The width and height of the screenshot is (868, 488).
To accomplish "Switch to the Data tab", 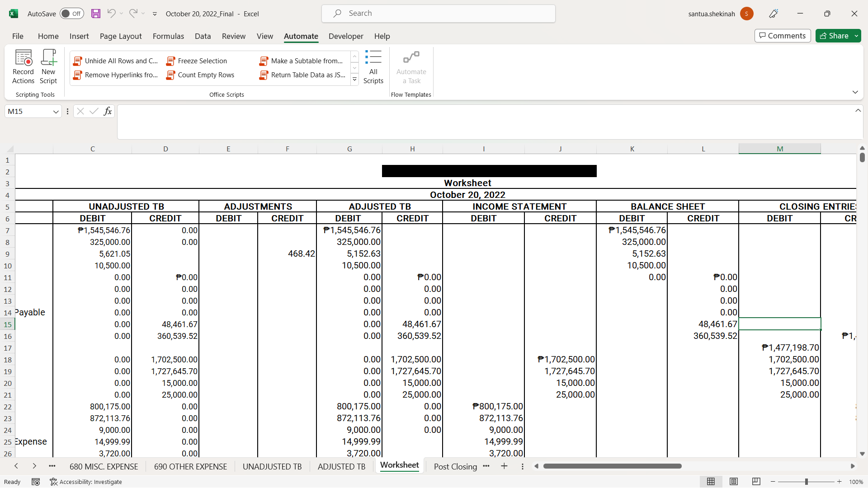I will (x=203, y=36).
